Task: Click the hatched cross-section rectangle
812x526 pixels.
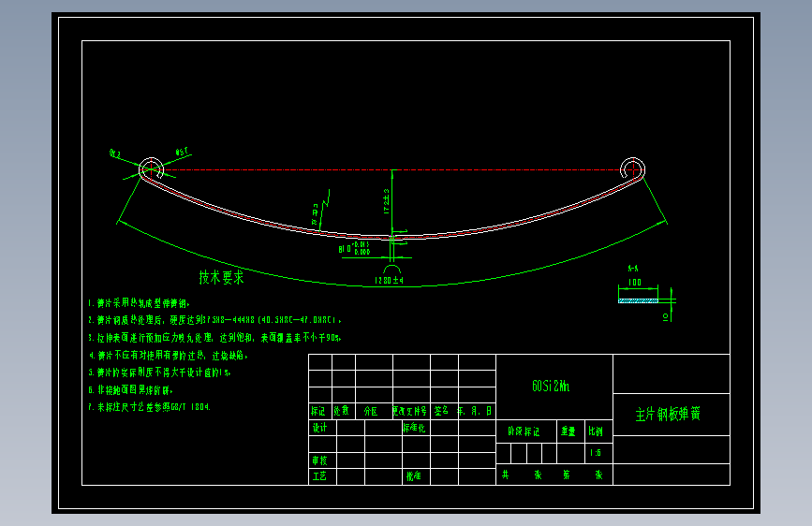Action: (x=638, y=300)
